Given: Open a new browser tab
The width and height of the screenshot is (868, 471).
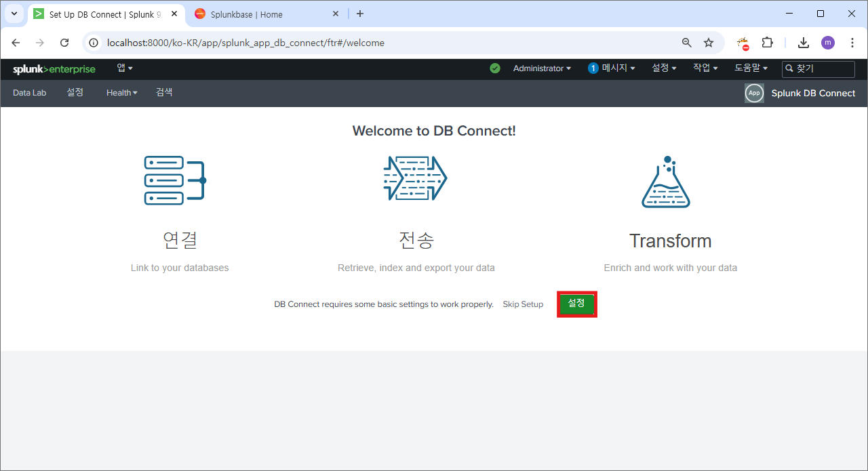Looking at the screenshot, I should tap(360, 14).
